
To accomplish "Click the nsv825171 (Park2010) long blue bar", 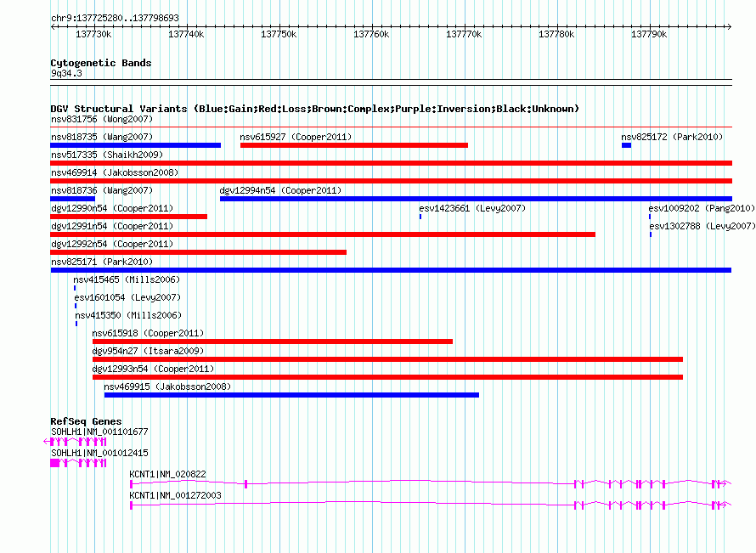I will pos(391,270).
